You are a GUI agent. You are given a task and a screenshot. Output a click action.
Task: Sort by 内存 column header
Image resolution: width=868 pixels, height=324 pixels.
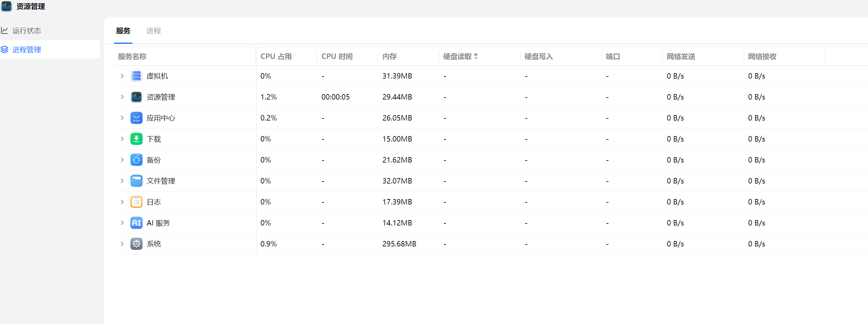tap(389, 57)
